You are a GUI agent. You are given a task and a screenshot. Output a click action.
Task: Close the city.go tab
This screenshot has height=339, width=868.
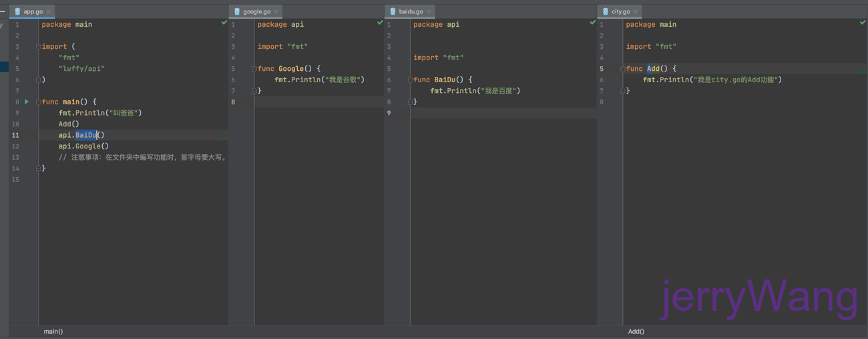(636, 11)
